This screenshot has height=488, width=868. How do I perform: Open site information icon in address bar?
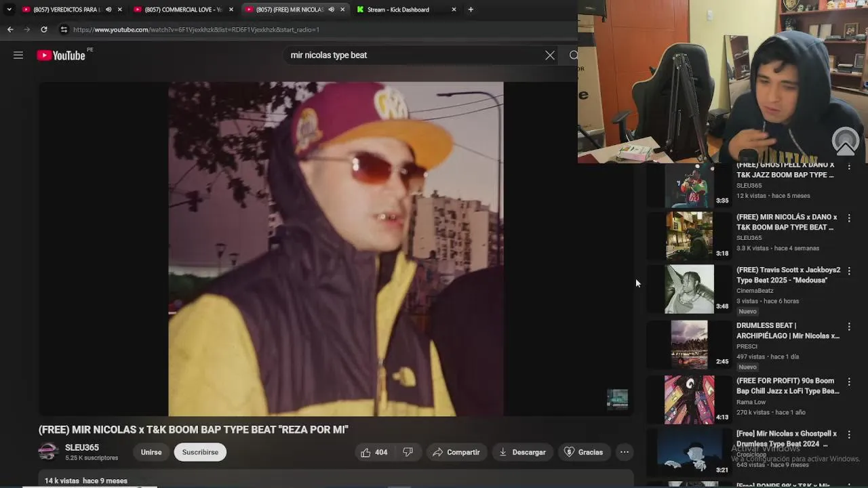(x=64, y=30)
